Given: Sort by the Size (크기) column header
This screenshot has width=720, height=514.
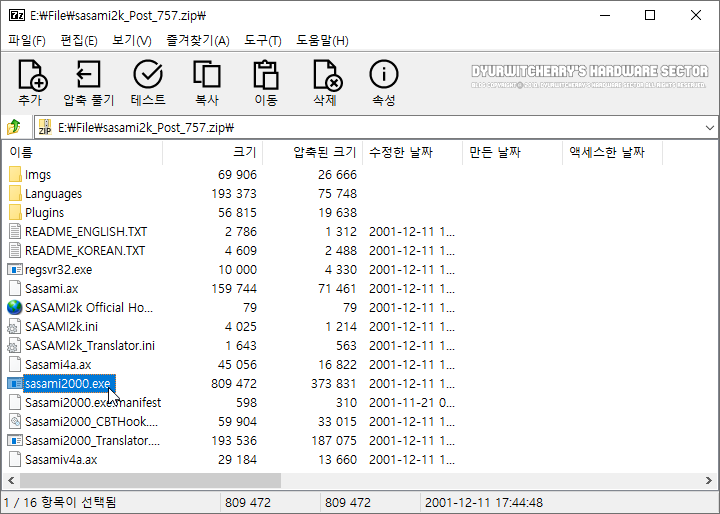Looking at the screenshot, I should [x=213, y=152].
